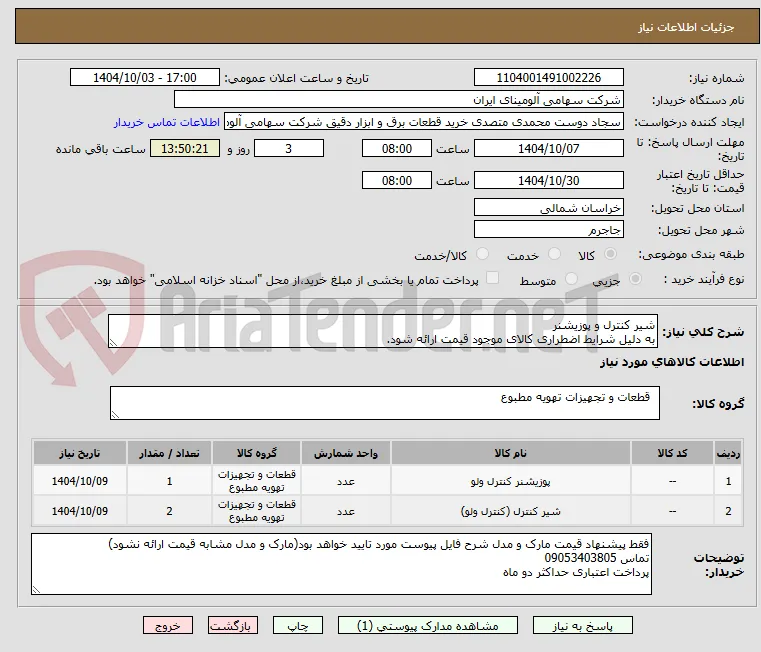Viewport: 761px width, 652px height.
Task: Click the price validity date 1404/10/30
Action: click(548, 181)
